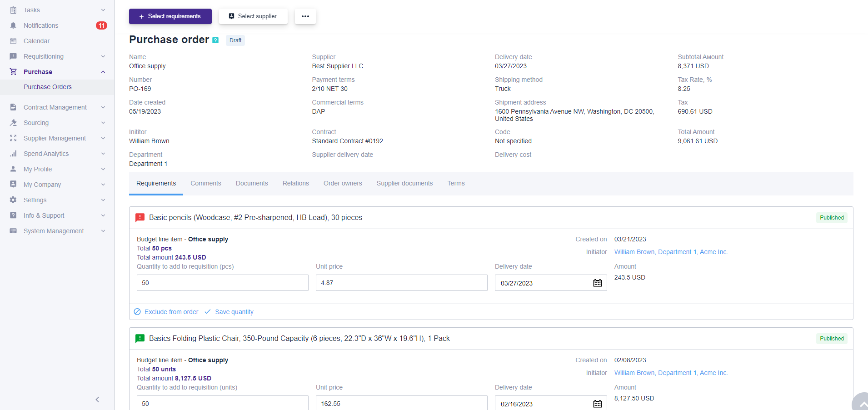The height and width of the screenshot is (410, 868).
Task: Open the Supplier Management sidebar icon
Action: click(13, 138)
